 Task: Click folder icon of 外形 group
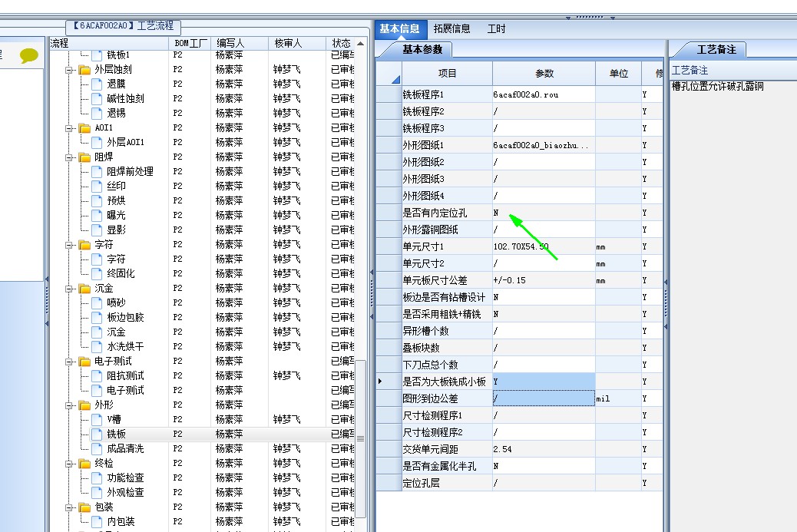85,405
